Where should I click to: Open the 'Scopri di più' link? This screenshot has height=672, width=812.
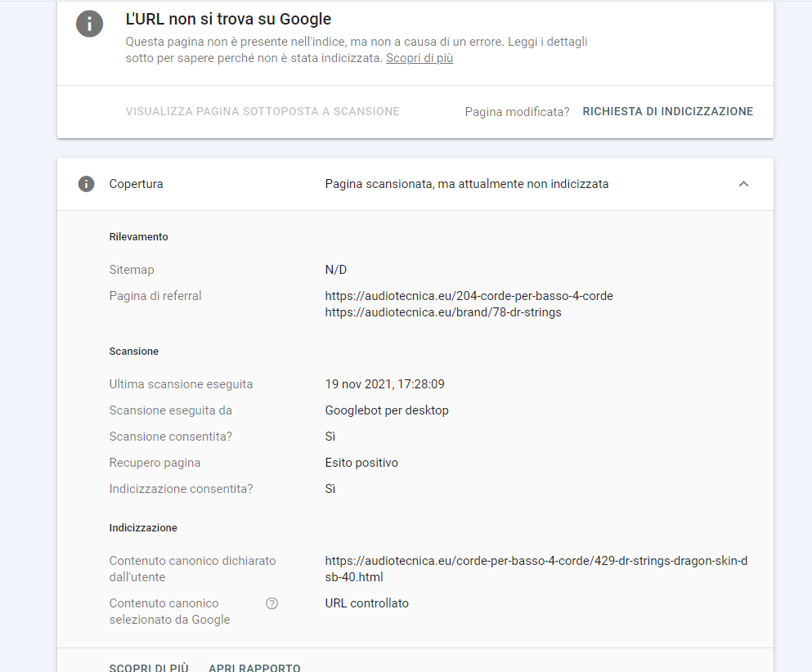419,58
